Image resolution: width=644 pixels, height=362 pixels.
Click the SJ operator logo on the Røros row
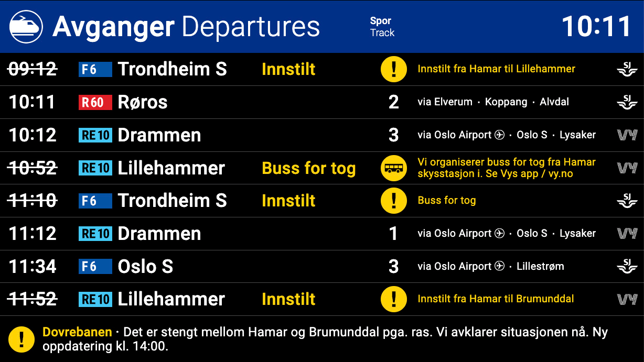(627, 102)
